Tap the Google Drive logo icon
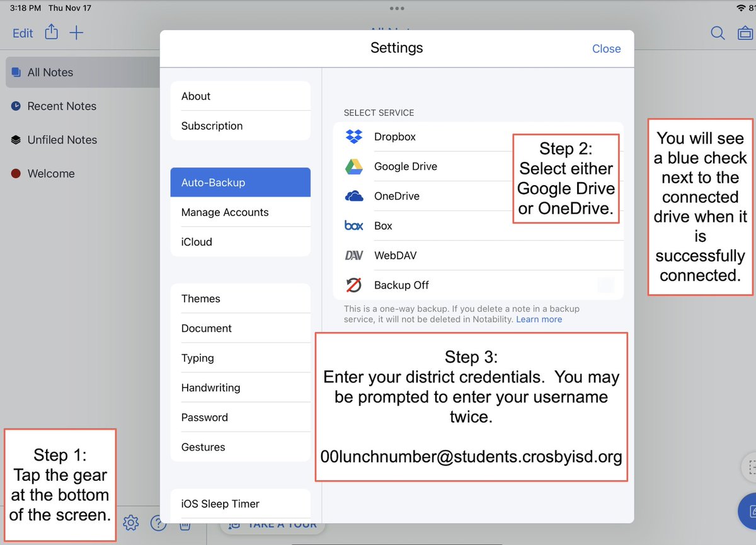 [x=354, y=166]
